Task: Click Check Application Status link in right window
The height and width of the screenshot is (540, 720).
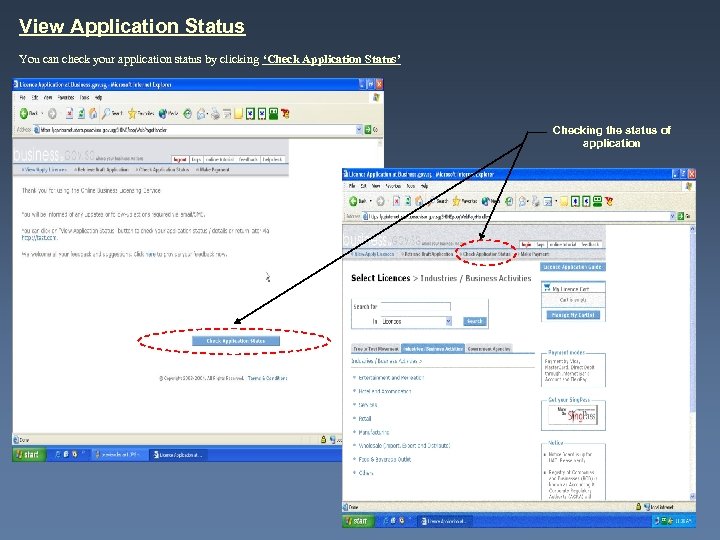Action: click(x=485, y=254)
